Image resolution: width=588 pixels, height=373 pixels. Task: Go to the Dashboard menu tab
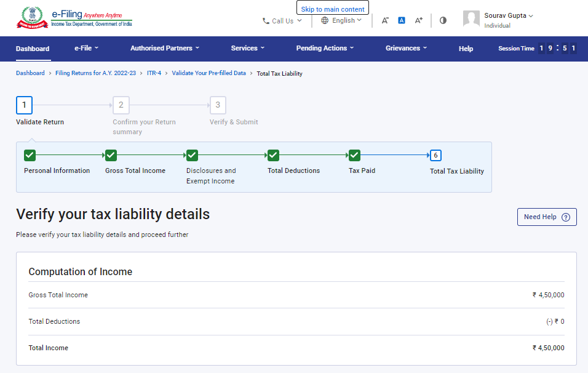tap(33, 49)
